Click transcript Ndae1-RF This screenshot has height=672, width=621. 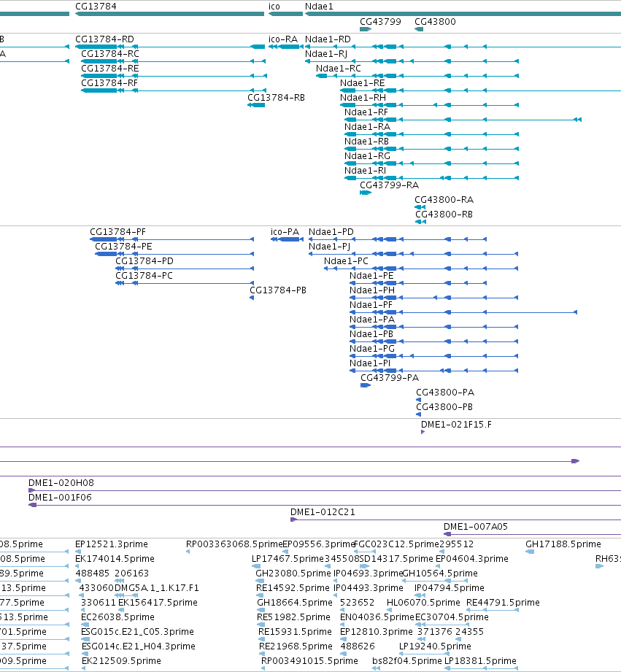[x=463, y=120]
